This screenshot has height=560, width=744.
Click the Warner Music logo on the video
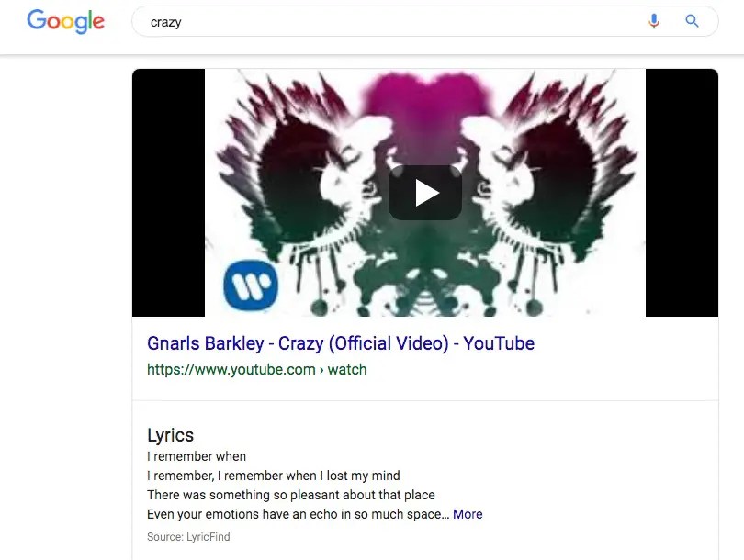[251, 285]
